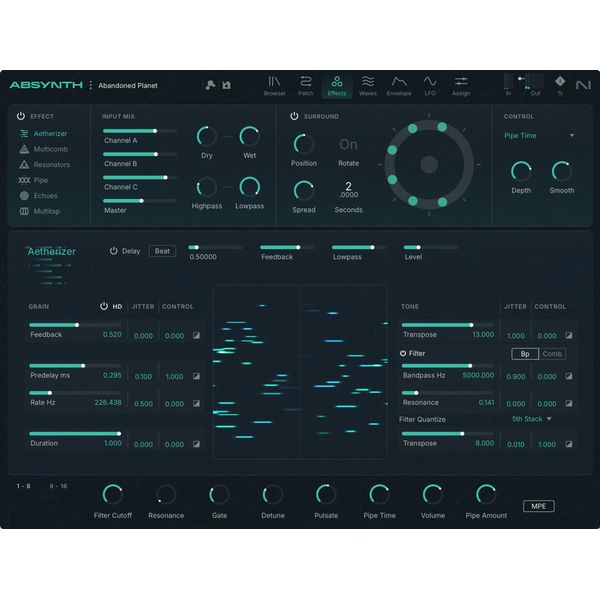Image resolution: width=600 pixels, height=600 pixels.
Task: Click the input mix Lowpass knob
Action: [249, 188]
